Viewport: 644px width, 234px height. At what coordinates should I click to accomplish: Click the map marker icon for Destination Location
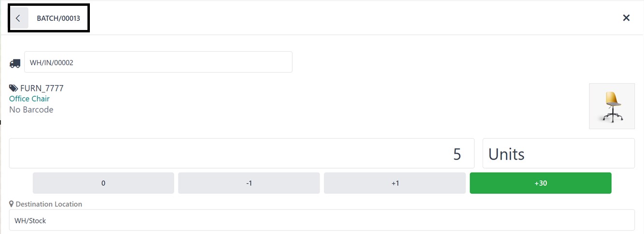click(12, 204)
